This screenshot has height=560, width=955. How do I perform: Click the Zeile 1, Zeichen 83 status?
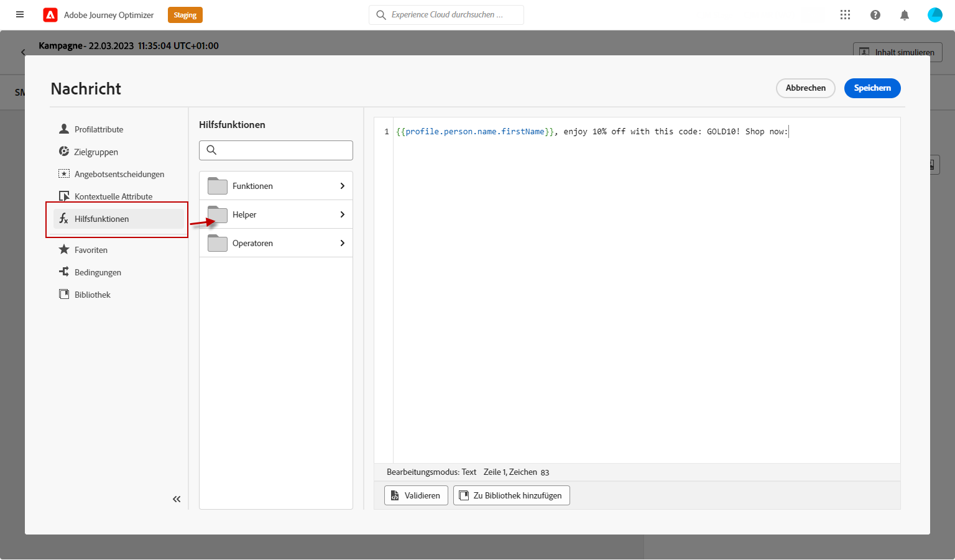pos(517,472)
